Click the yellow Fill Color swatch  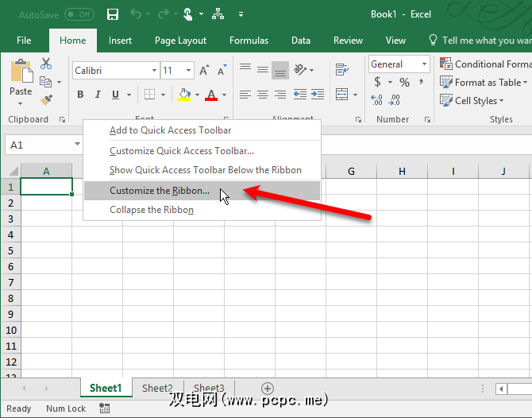(x=184, y=95)
